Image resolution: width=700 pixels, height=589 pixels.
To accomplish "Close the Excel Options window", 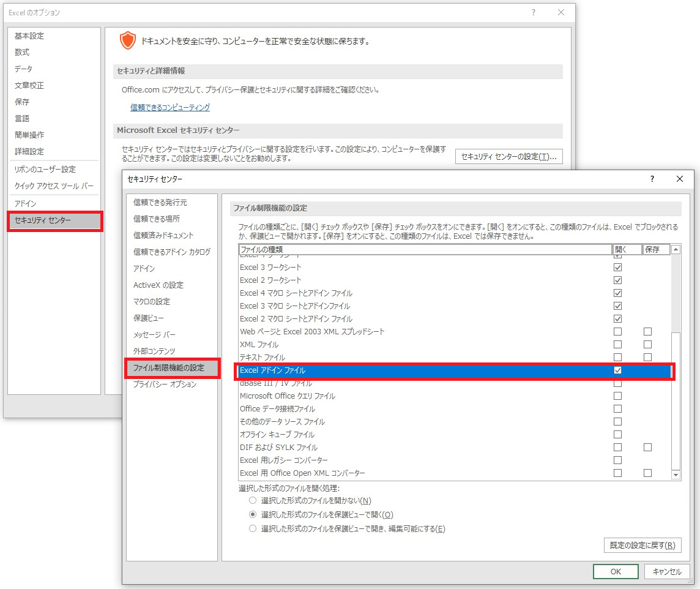I will coord(561,12).
